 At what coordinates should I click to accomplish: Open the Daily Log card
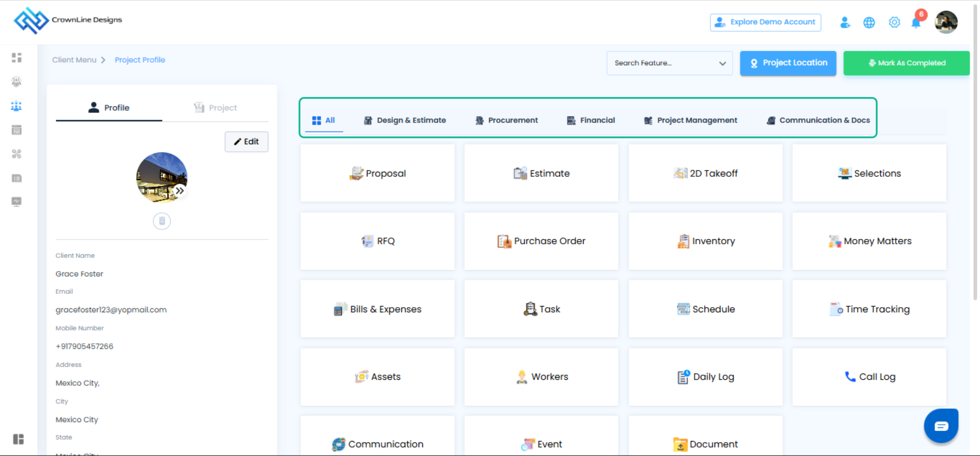(705, 377)
